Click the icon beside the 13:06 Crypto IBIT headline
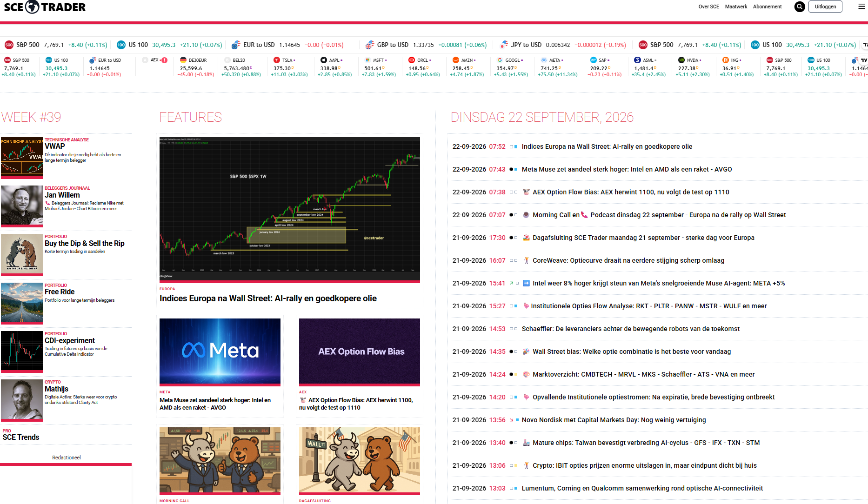Viewport: 868px width, 504px height. [x=526, y=465]
